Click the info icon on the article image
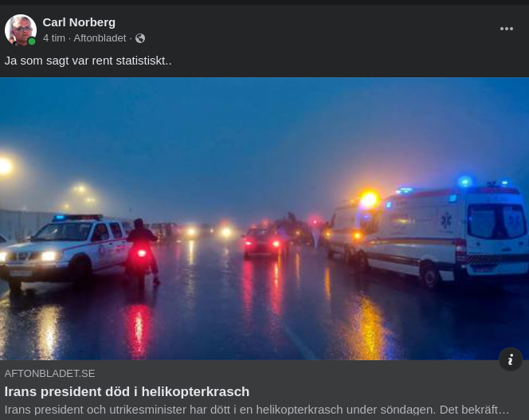This screenshot has height=420, width=529. 511,359
